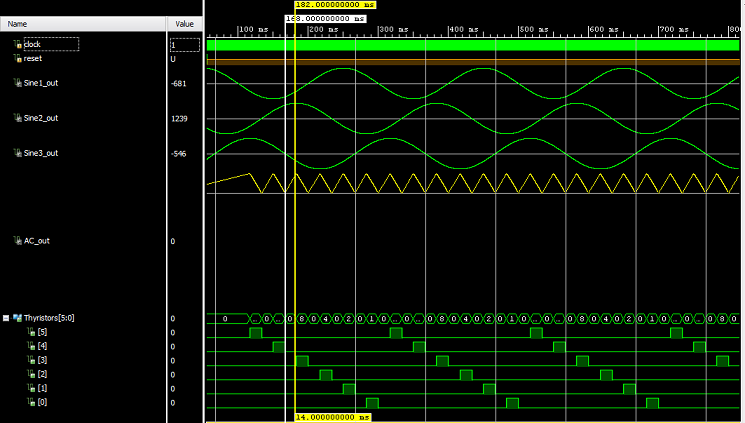Click the Sine2_out signal icon
Screen dimensions: 745x423
click(17, 118)
